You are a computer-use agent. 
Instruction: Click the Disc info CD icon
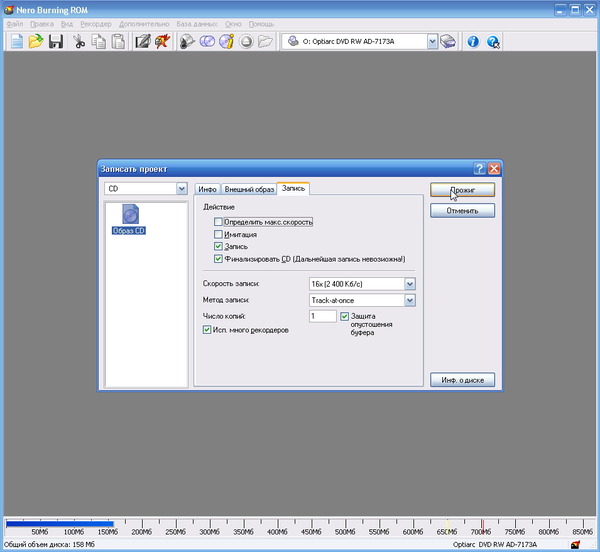(x=227, y=41)
